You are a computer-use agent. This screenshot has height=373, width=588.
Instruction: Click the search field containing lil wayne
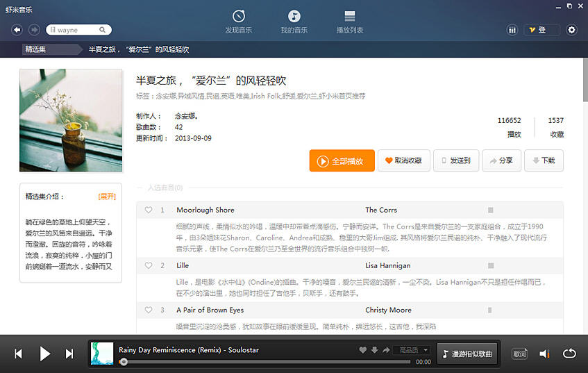pyautogui.click(x=73, y=30)
